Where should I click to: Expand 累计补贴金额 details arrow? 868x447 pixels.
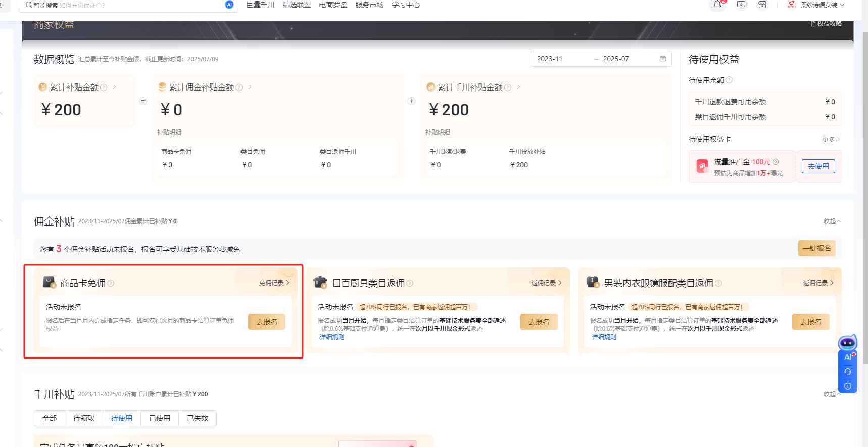pyautogui.click(x=115, y=87)
